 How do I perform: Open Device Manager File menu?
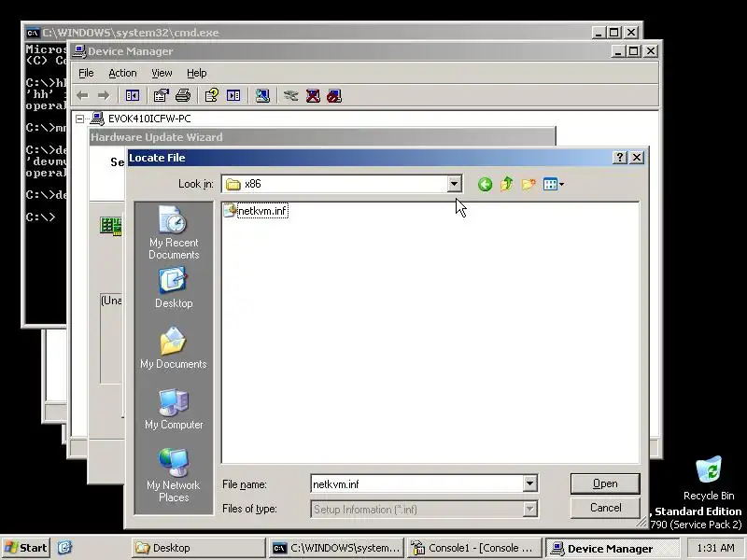(86, 73)
